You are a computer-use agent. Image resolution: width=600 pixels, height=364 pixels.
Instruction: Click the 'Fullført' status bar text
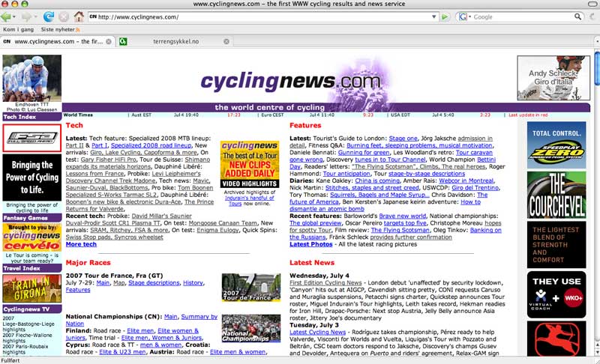click(10, 360)
